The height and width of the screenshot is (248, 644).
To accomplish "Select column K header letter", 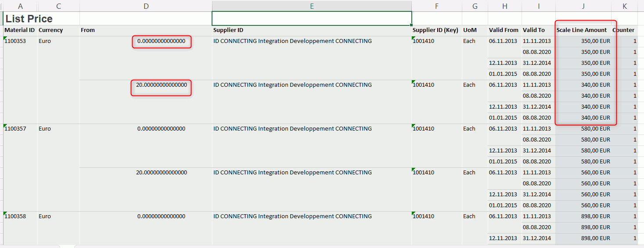I will (x=624, y=6).
